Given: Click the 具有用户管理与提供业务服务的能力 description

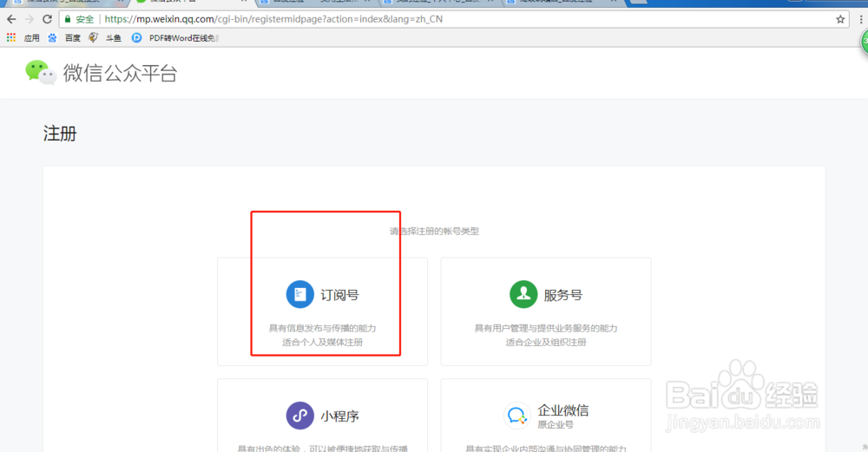Looking at the screenshot, I should [x=546, y=328].
